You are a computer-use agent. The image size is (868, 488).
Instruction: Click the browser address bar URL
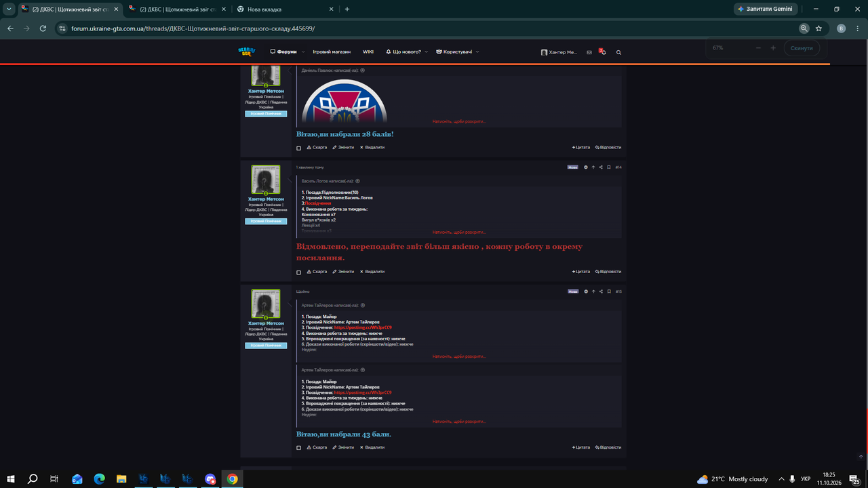pos(193,28)
